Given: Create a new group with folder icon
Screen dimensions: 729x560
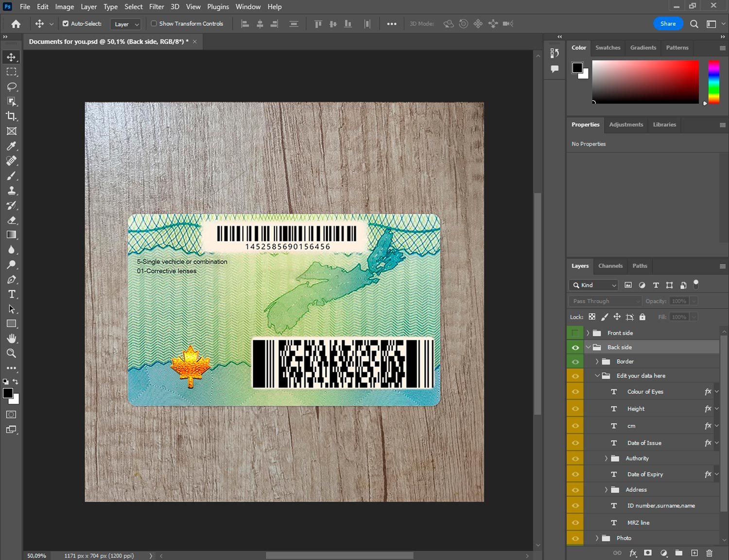Looking at the screenshot, I should point(678,553).
